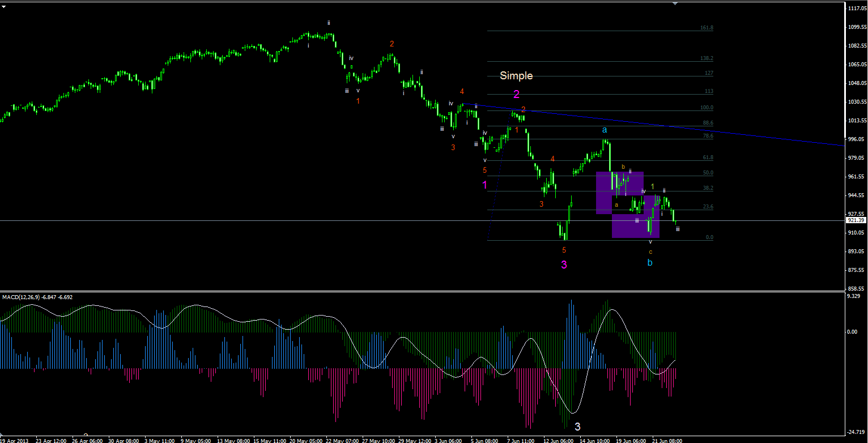
Task: Click the magenta wave 3 label below the low
Action: click(x=564, y=265)
